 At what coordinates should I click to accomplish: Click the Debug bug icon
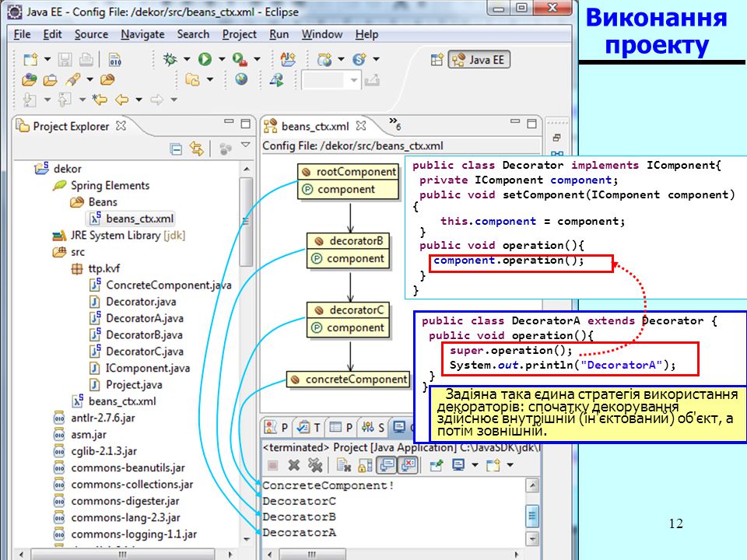(170, 59)
